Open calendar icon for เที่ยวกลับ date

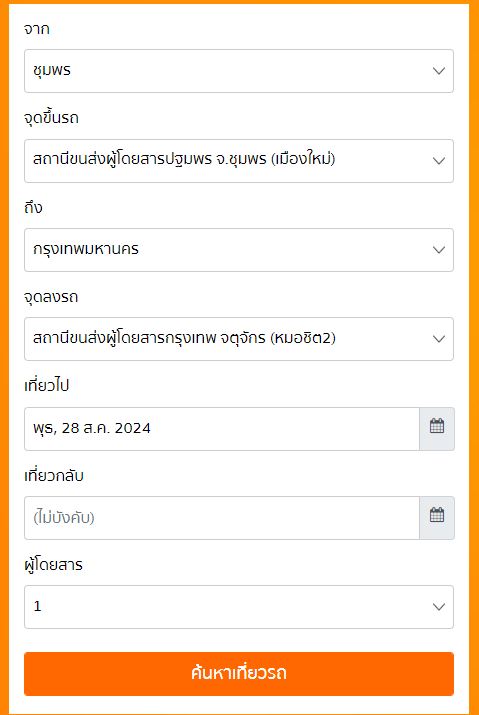[437, 518]
